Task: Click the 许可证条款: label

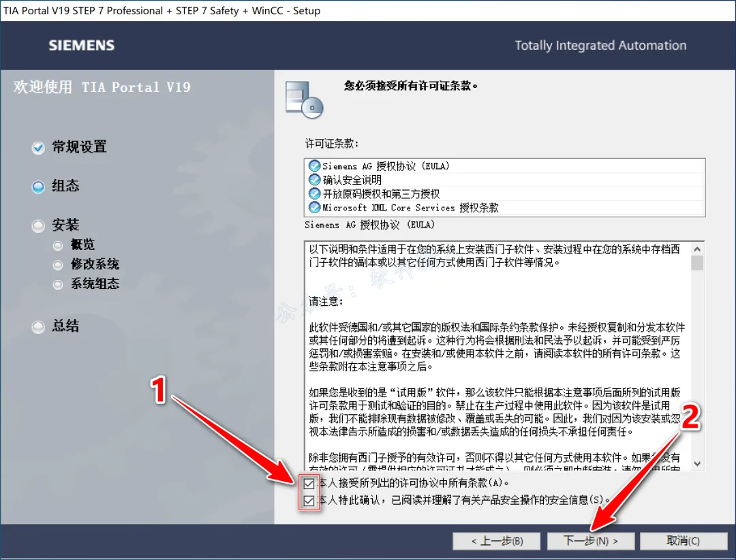Action: [x=332, y=144]
